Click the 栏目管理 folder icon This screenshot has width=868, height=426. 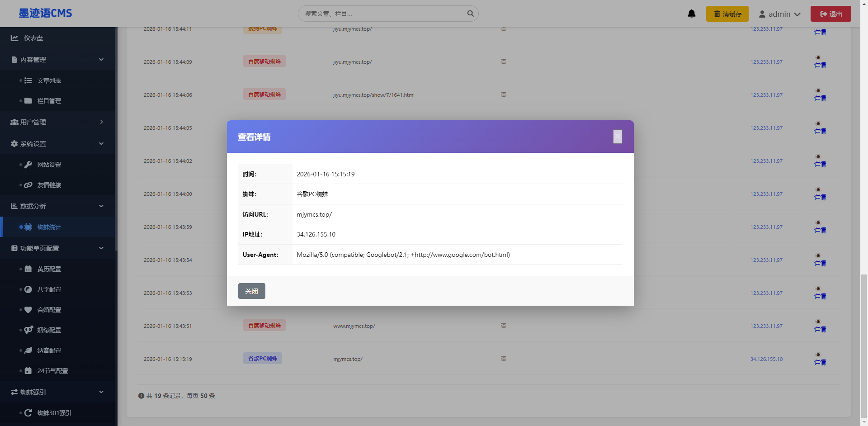pos(28,101)
